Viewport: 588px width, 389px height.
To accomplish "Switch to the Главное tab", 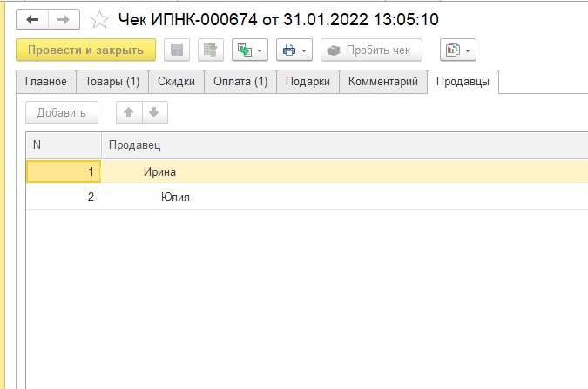I will pos(46,82).
